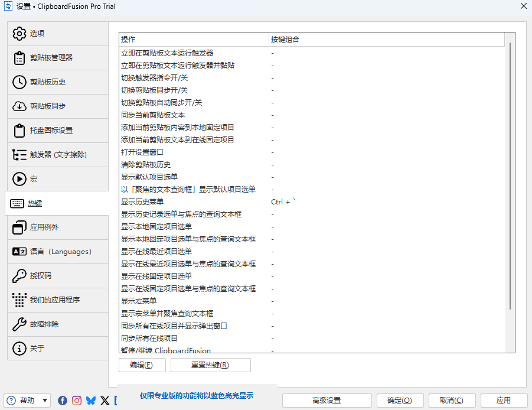
Task: Click the play icon beside 宏
Action: pos(19,179)
